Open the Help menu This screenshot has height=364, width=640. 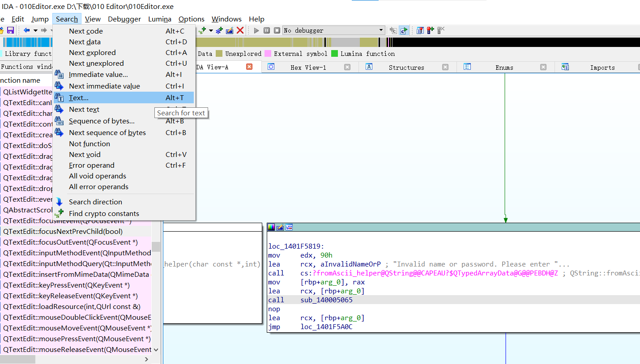click(256, 19)
